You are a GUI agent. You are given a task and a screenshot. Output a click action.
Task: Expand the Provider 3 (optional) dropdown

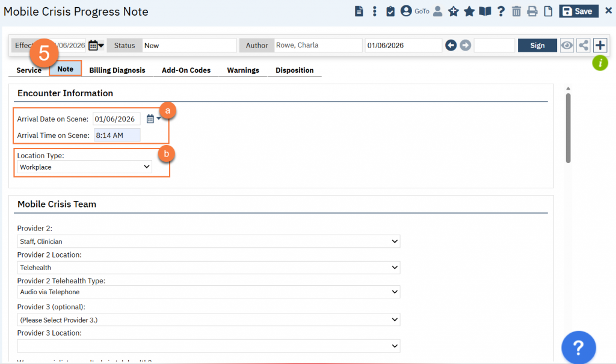(209, 320)
